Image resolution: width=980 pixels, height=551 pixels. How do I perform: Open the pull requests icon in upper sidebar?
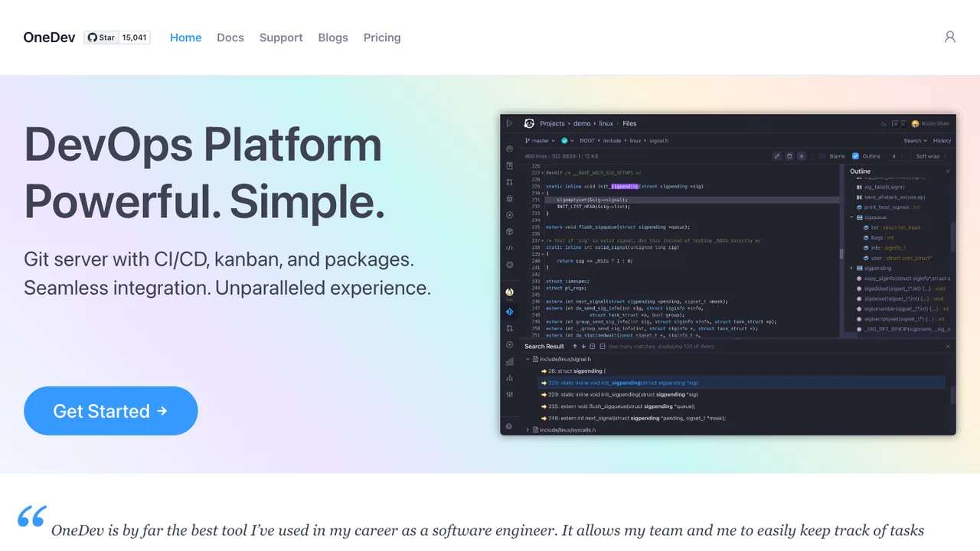(510, 182)
